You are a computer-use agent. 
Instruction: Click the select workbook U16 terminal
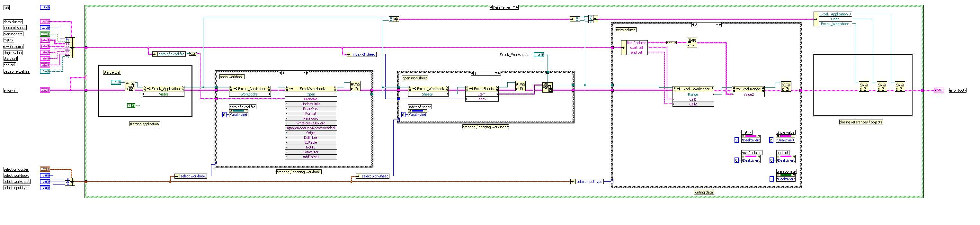[x=45, y=175]
